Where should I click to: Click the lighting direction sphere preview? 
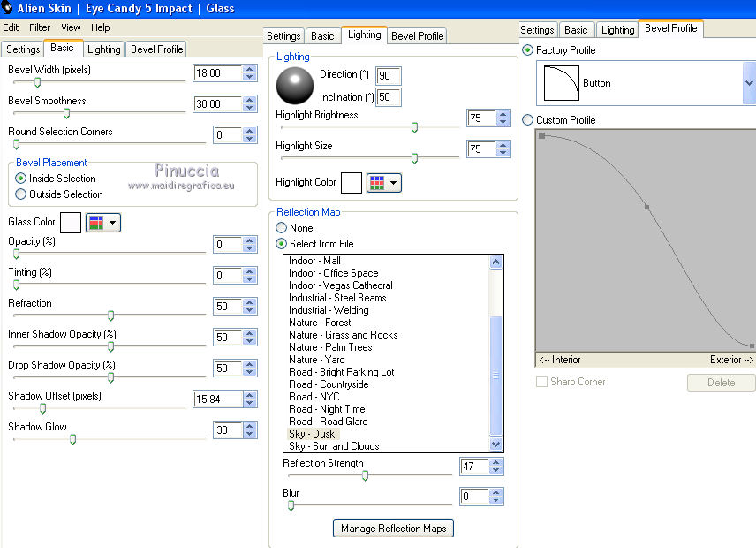pos(294,86)
